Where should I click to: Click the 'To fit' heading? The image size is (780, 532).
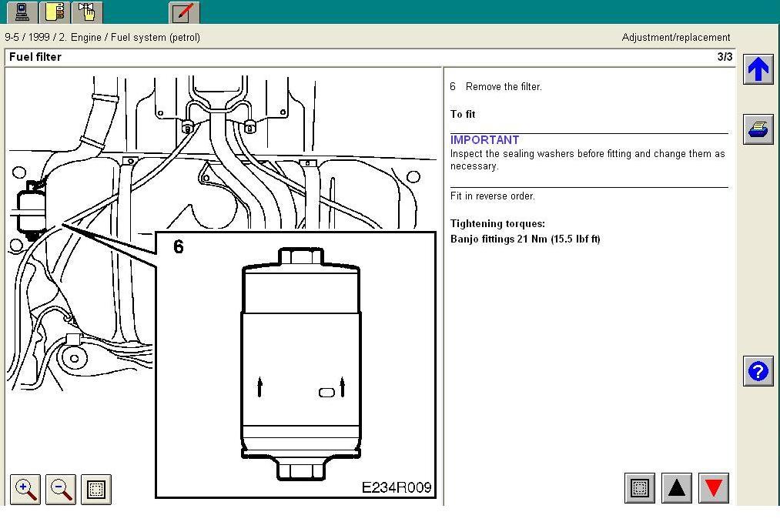click(463, 115)
